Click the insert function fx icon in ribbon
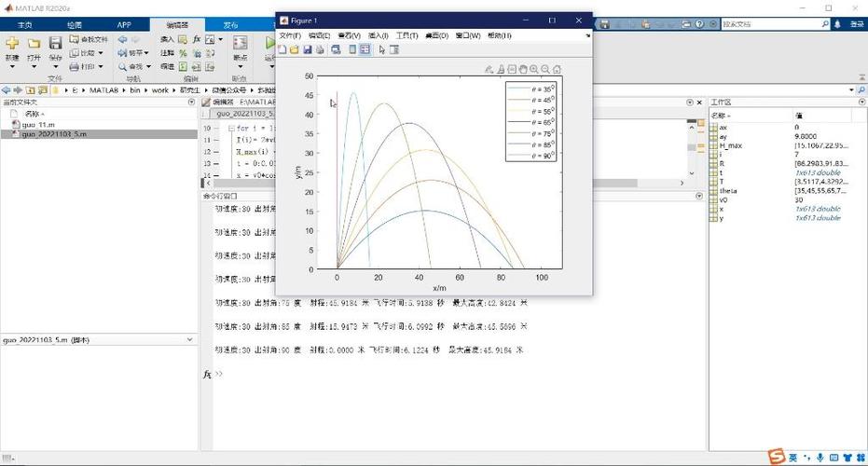The width and height of the screenshot is (868, 466). coord(197,39)
